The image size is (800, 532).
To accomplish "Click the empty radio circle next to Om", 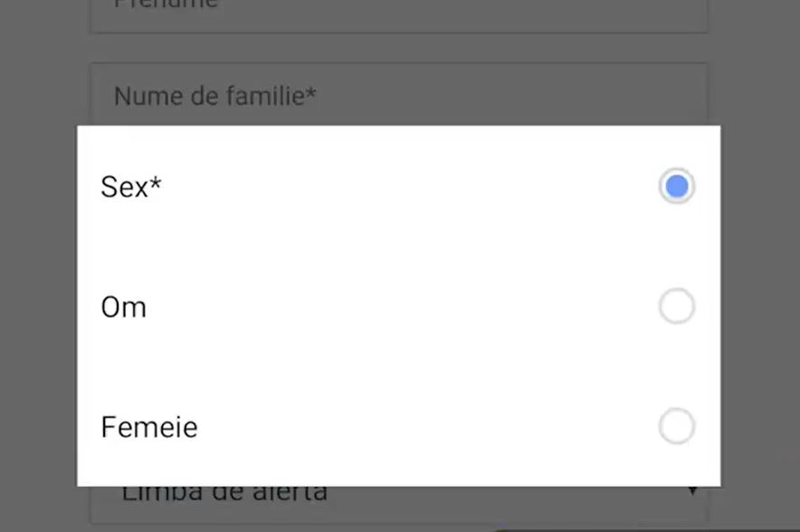I will click(x=676, y=306).
